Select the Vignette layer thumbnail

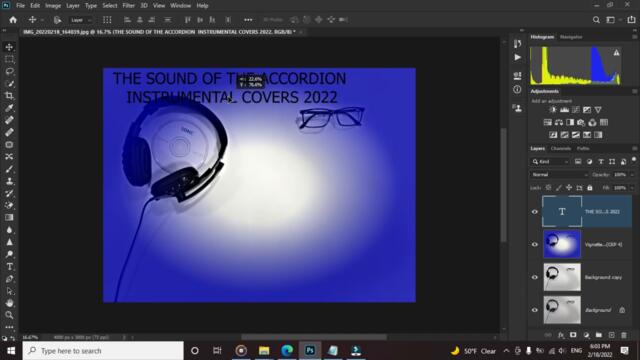pos(562,244)
